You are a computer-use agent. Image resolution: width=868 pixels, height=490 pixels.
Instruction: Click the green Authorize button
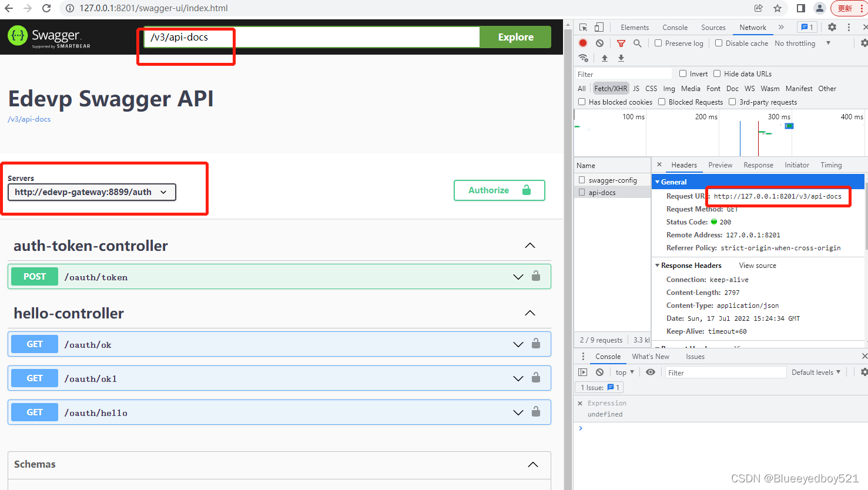pos(499,190)
